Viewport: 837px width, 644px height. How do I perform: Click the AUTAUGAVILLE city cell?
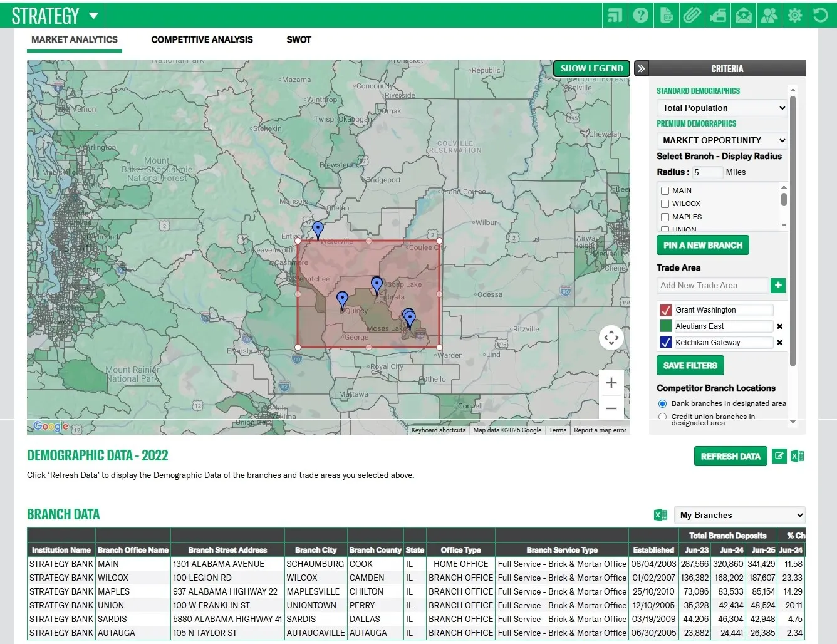click(x=316, y=633)
